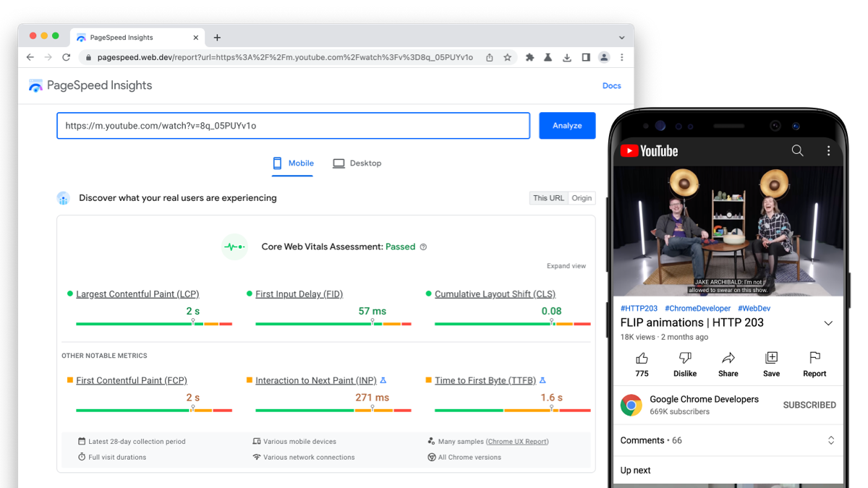
Task: Select the This URL scope toggle
Action: click(548, 197)
